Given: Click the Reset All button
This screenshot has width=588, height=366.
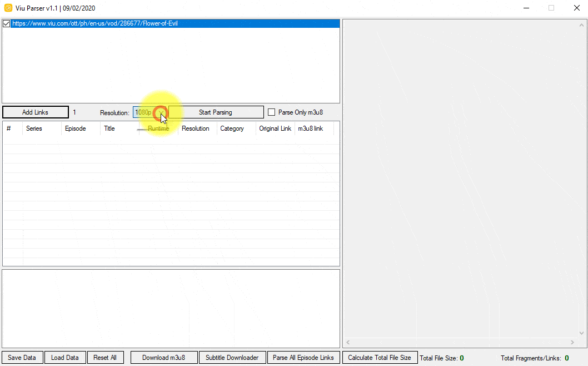Looking at the screenshot, I should coord(106,357).
